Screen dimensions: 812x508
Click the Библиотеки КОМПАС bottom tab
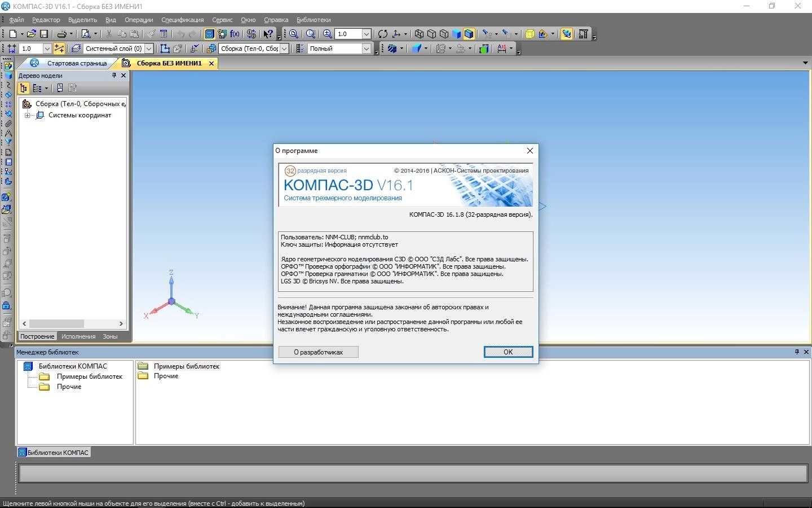pyautogui.click(x=54, y=453)
